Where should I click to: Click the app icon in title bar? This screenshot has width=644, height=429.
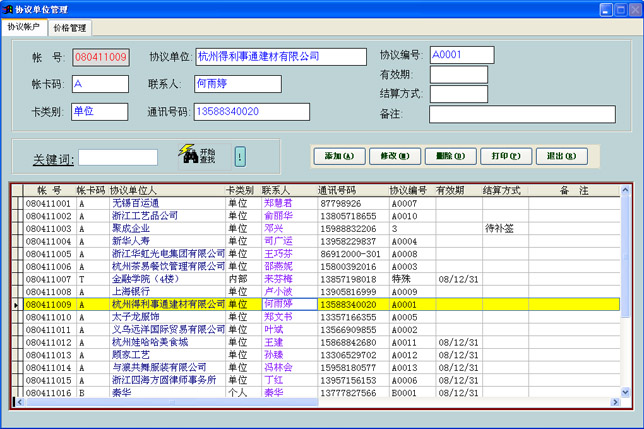(x=8, y=8)
